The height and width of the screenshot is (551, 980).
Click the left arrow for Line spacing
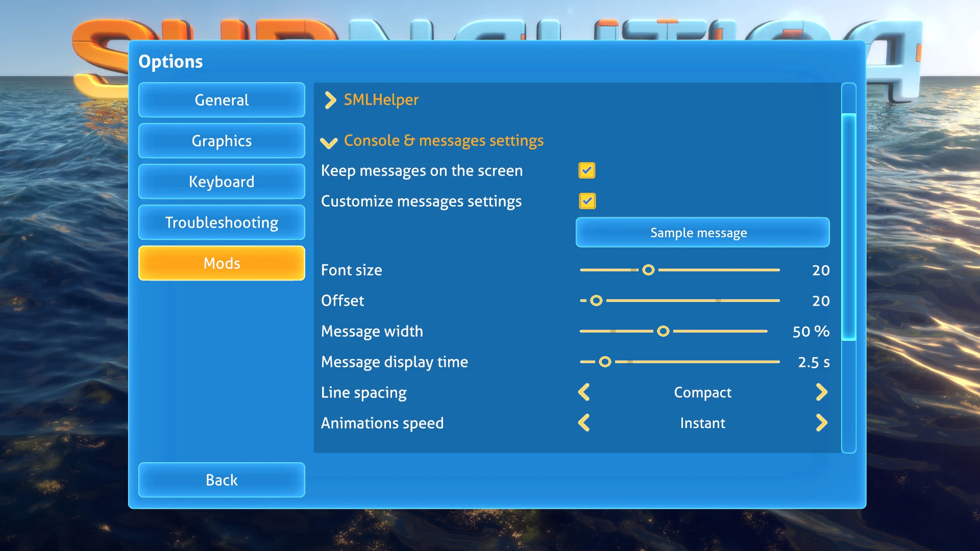click(584, 392)
